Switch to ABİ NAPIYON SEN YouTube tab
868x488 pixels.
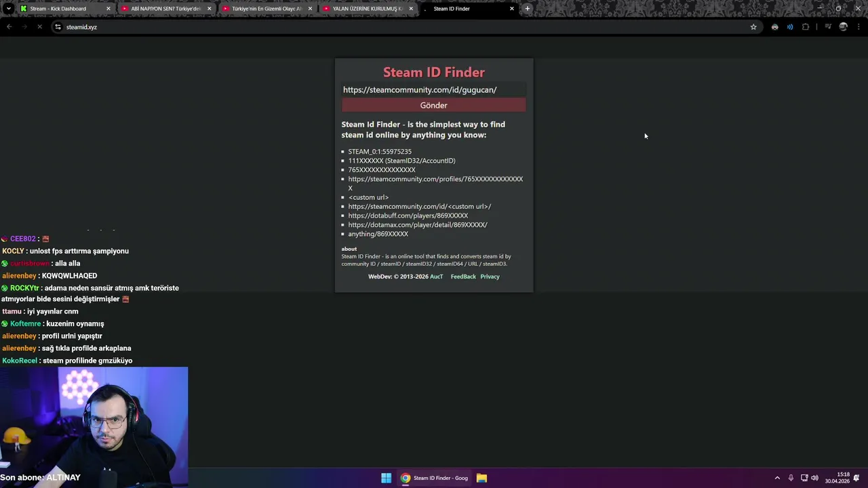click(166, 9)
